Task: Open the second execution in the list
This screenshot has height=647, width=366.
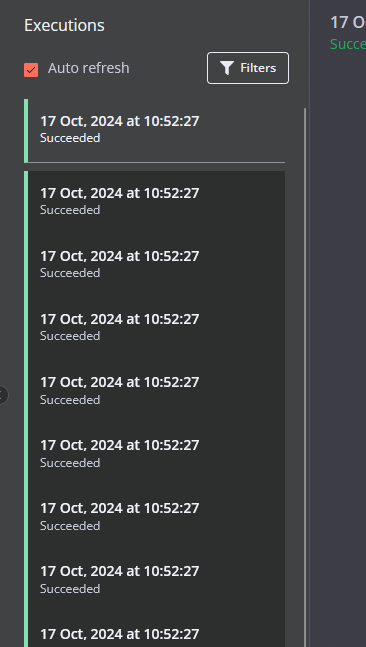Action: pos(155,202)
